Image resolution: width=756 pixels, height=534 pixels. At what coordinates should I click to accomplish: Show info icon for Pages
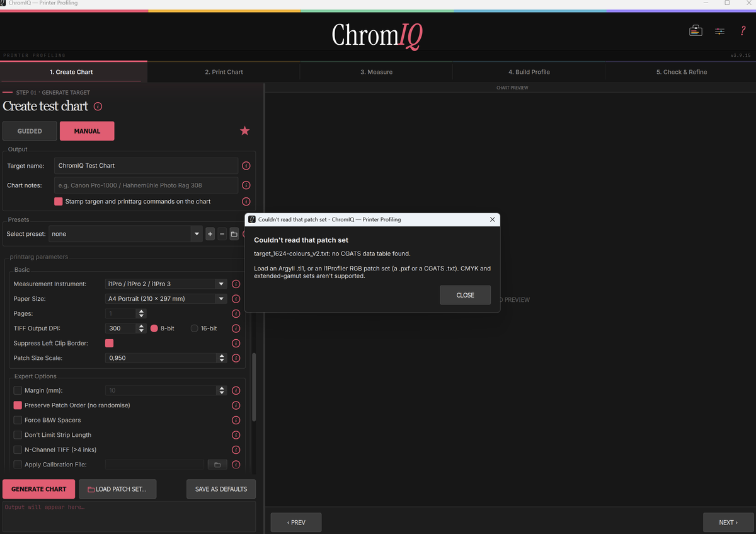coord(236,314)
